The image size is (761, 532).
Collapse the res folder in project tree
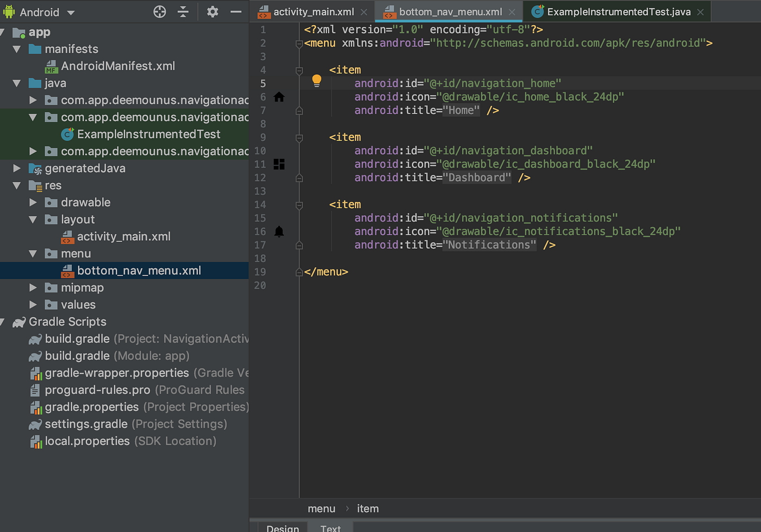pyautogui.click(x=16, y=185)
